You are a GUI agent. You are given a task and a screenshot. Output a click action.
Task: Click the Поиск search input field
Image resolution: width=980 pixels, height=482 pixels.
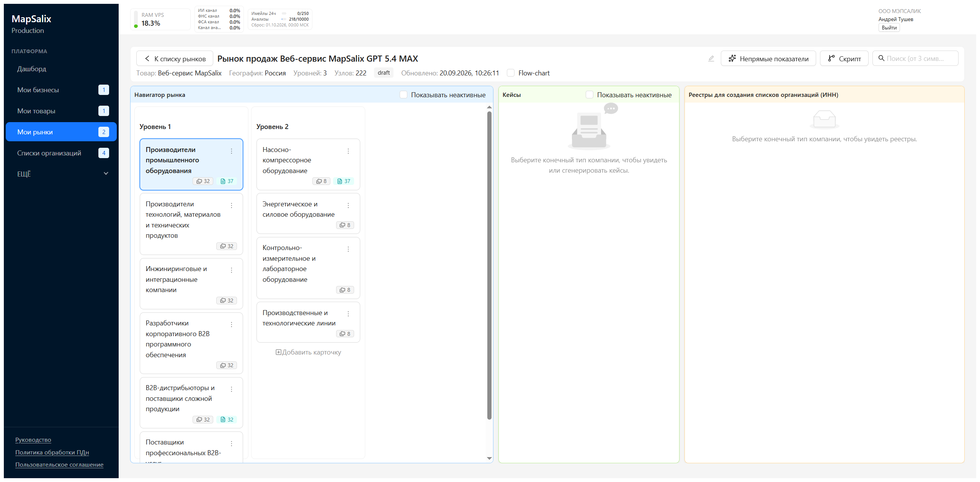click(915, 59)
